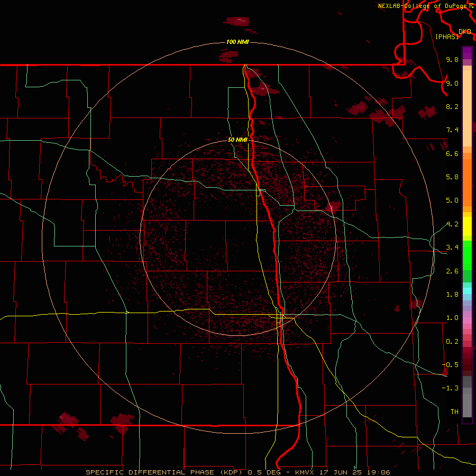Click the 9.0 value on the color scale
The width and height of the screenshot is (476, 476).
click(452, 83)
